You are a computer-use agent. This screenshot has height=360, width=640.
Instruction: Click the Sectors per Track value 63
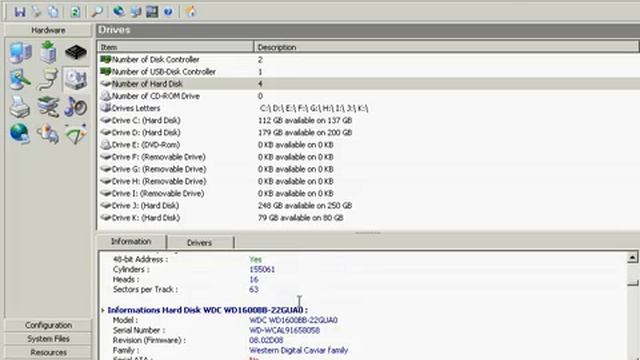(254, 289)
